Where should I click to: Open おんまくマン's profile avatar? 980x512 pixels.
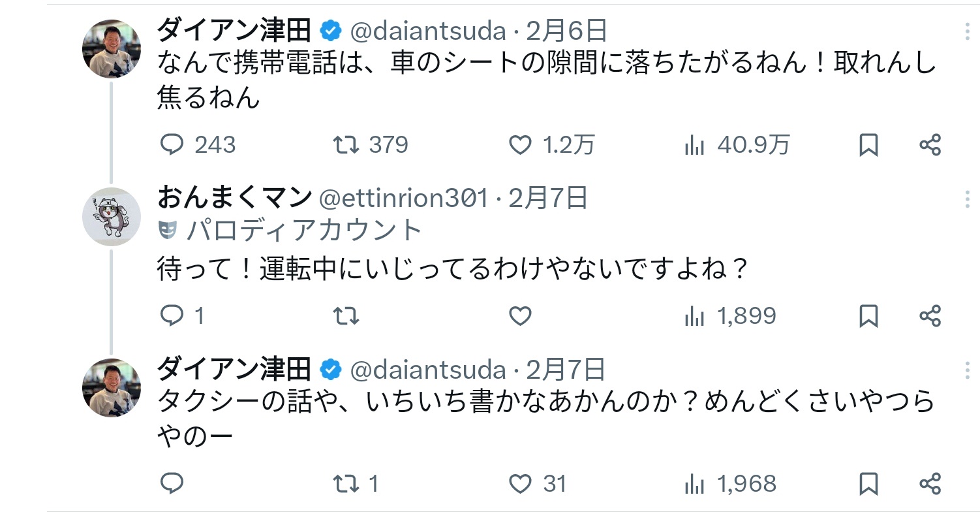point(112,216)
